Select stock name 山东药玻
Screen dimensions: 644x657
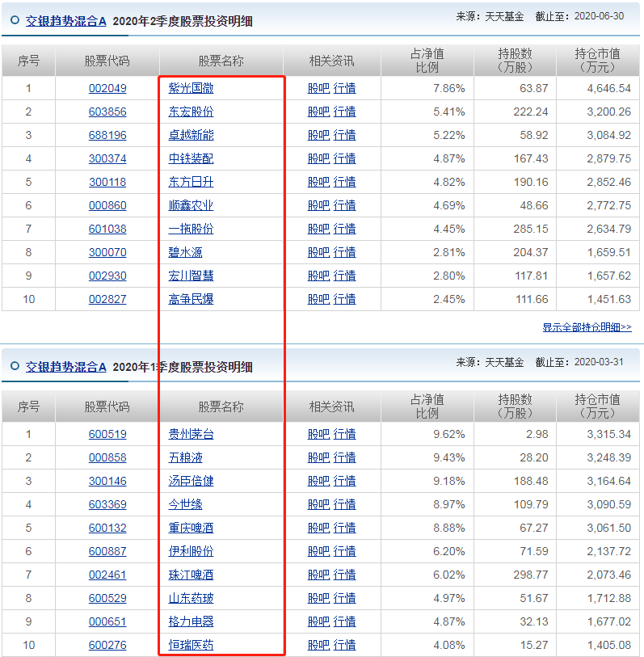[191, 598]
